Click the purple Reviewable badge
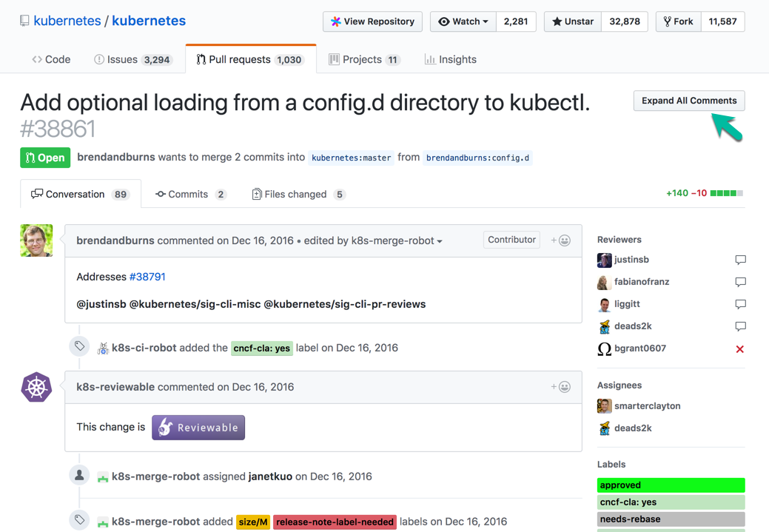Viewport: 769px width, 532px height. (x=198, y=428)
